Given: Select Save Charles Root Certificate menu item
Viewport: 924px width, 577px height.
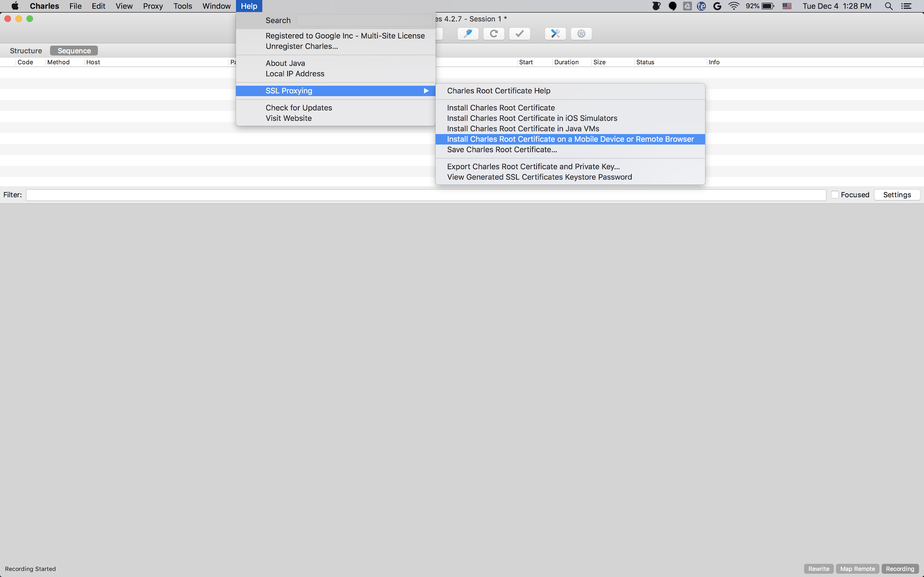Looking at the screenshot, I should tap(502, 150).
